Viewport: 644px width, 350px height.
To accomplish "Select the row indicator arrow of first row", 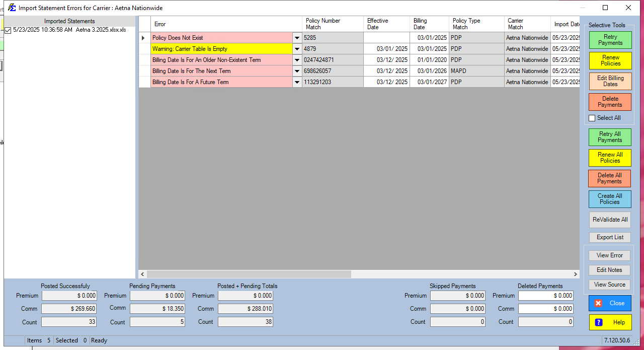I will click(x=144, y=38).
